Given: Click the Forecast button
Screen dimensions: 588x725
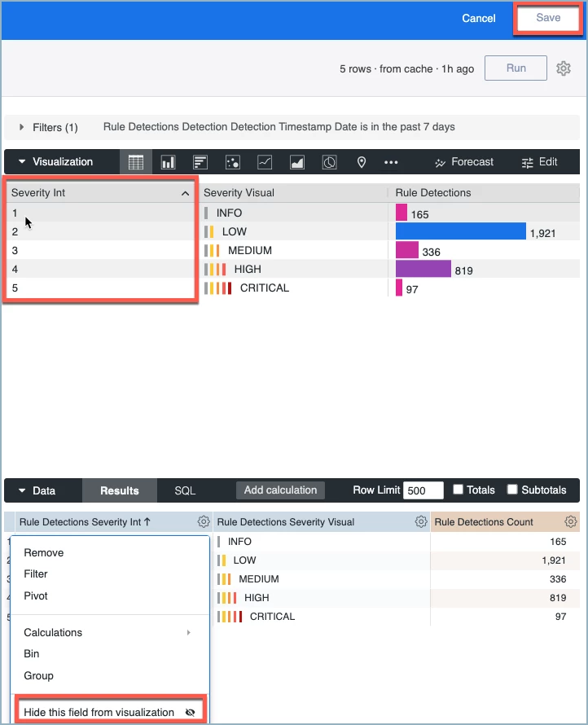Looking at the screenshot, I should click(464, 162).
